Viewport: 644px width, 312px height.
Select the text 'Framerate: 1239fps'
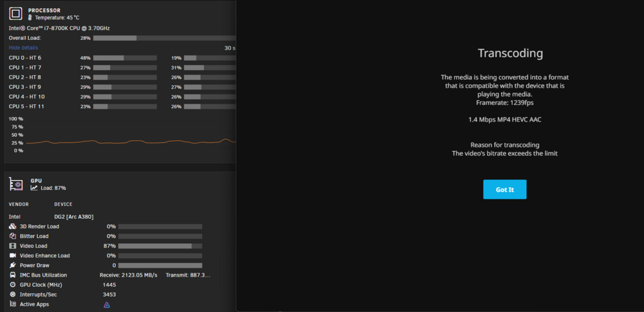505,103
